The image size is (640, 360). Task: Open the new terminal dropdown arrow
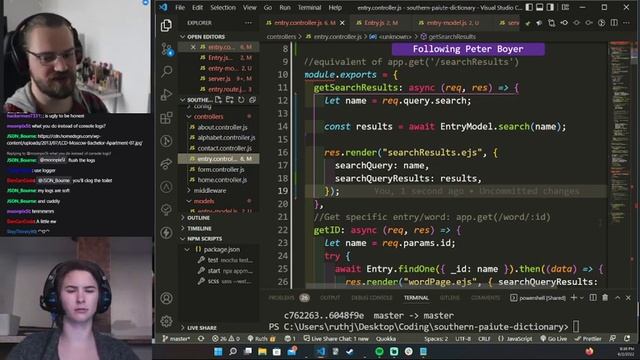[x=582, y=298]
